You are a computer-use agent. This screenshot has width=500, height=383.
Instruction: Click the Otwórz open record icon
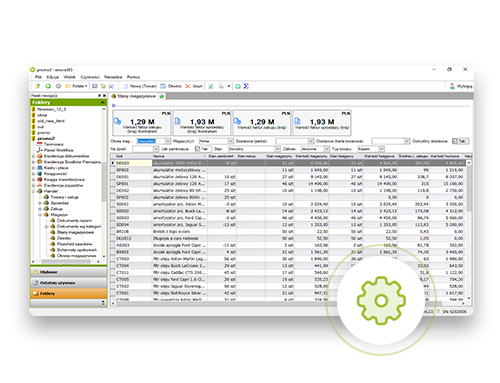(x=163, y=86)
